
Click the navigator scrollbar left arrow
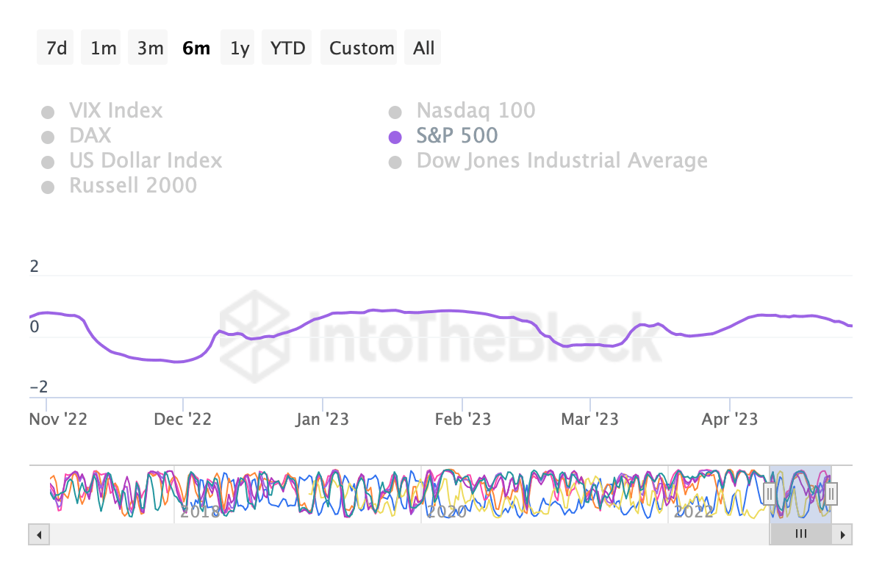[x=39, y=534]
